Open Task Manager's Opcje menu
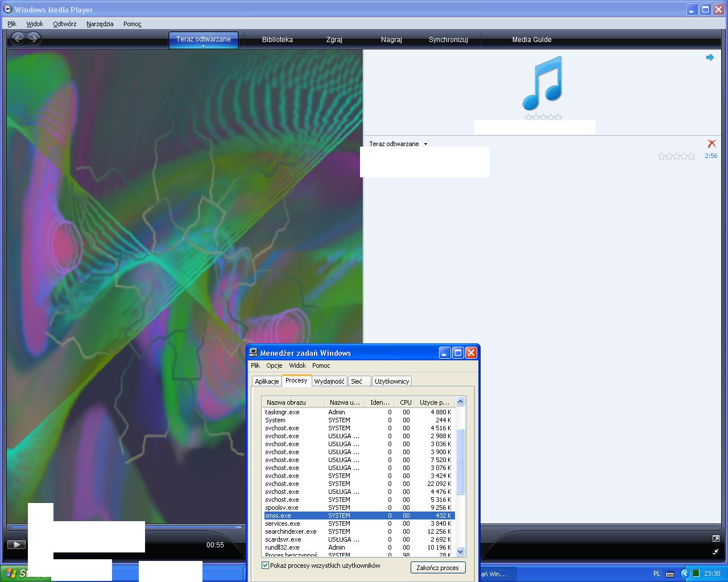This screenshot has width=728, height=582. click(x=274, y=365)
